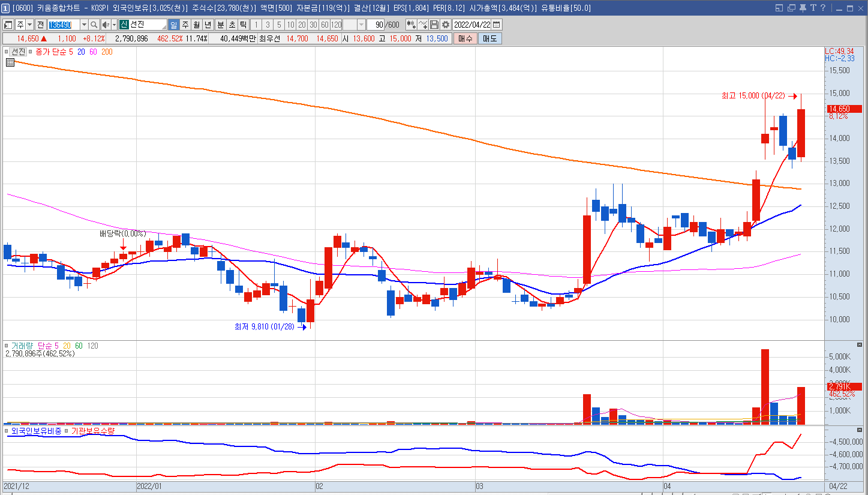Click the volume panel expand icon at right
The width and height of the screenshot is (868, 495).
(859, 346)
